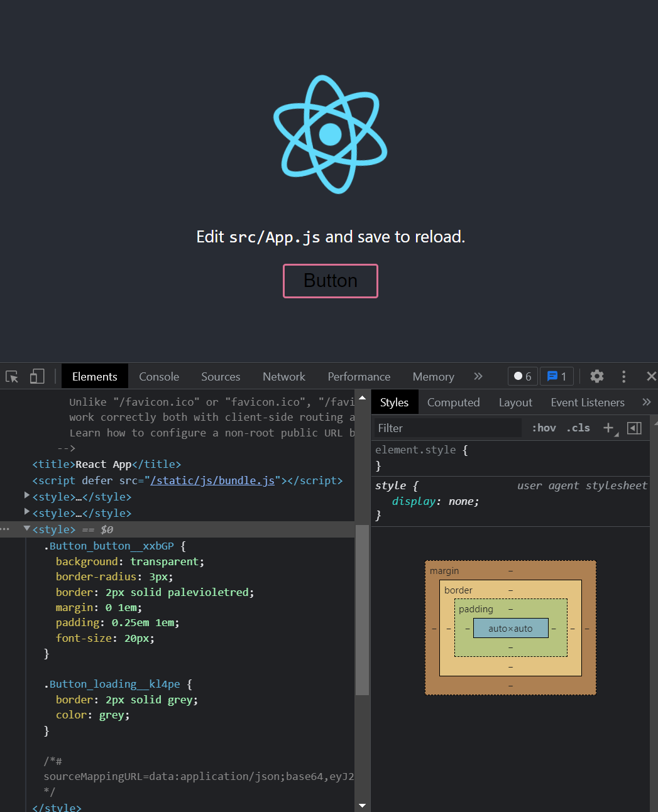Viewport: 658px width, 812px height.
Task: Toggle the :hov element state panel
Action: pyautogui.click(x=544, y=428)
